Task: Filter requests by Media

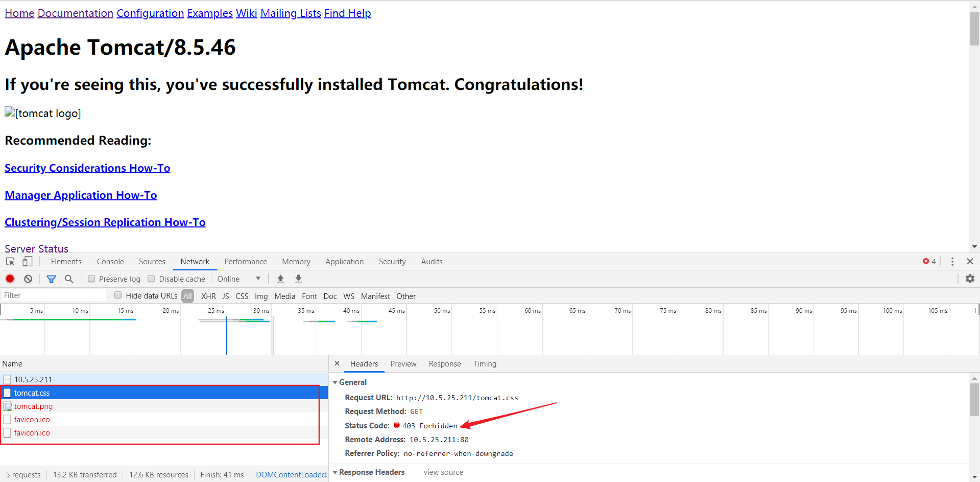Action: point(284,296)
